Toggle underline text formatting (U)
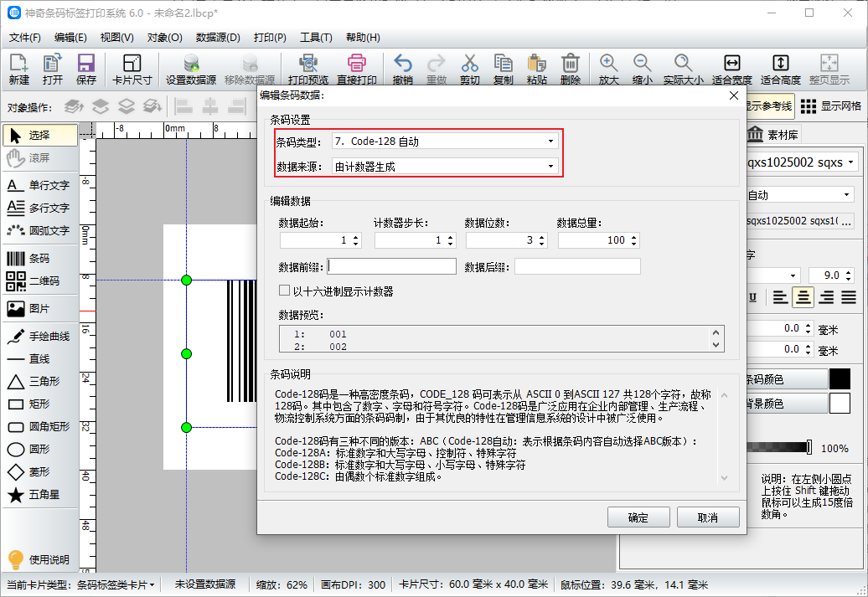The width and height of the screenshot is (868, 597). point(752,298)
